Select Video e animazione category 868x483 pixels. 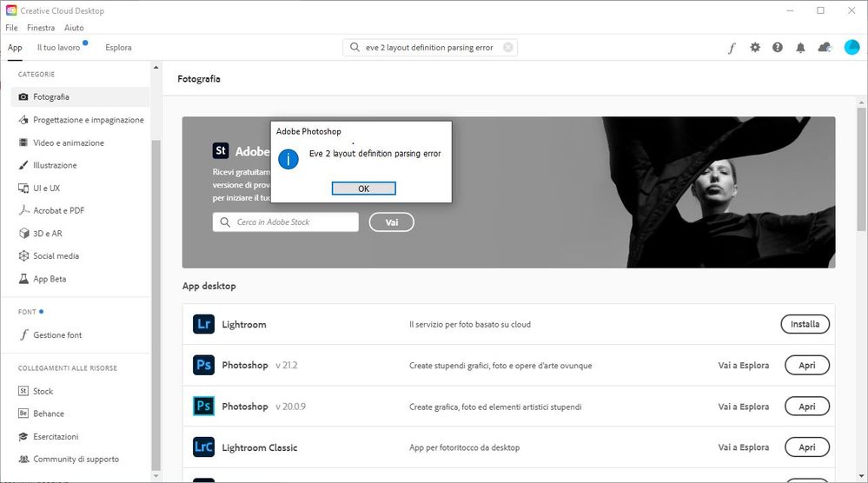(80, 142)
